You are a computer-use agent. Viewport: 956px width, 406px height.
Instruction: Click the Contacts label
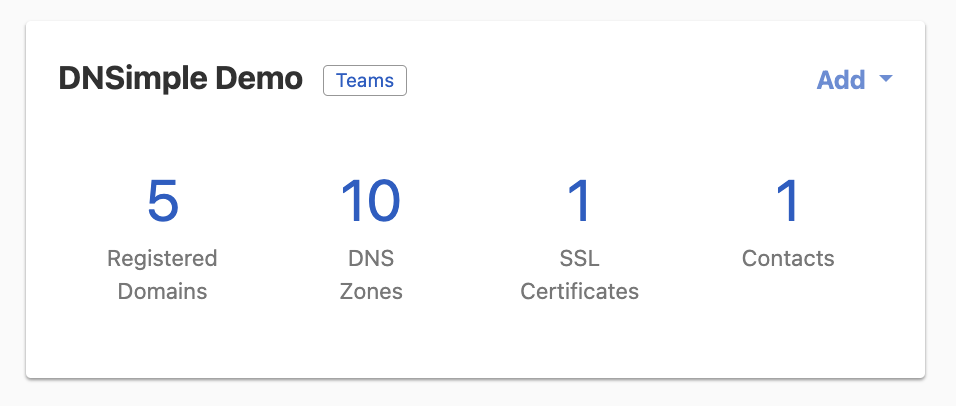point(788,258)
